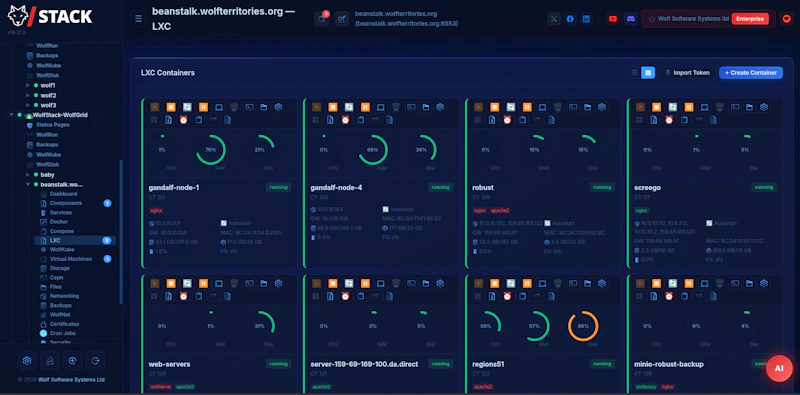This screenshot has height=395, width=800.
Task: Select LXC in sidebar
Action: point(75,240)
